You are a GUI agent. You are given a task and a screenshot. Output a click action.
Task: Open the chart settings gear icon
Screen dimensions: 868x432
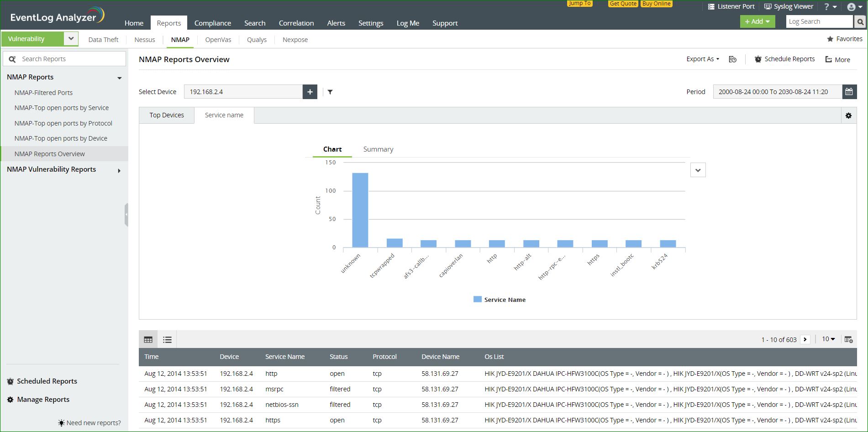click(x=848, y=116)
